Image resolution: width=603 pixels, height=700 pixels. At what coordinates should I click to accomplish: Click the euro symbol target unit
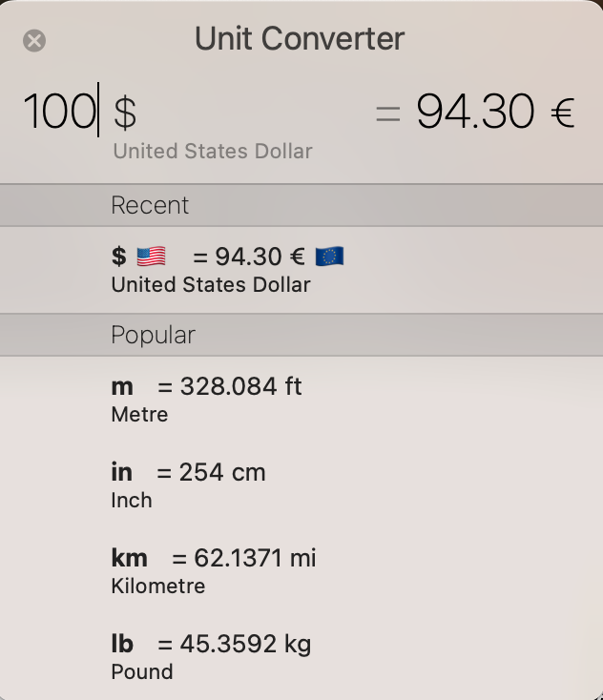click(562, 113)
